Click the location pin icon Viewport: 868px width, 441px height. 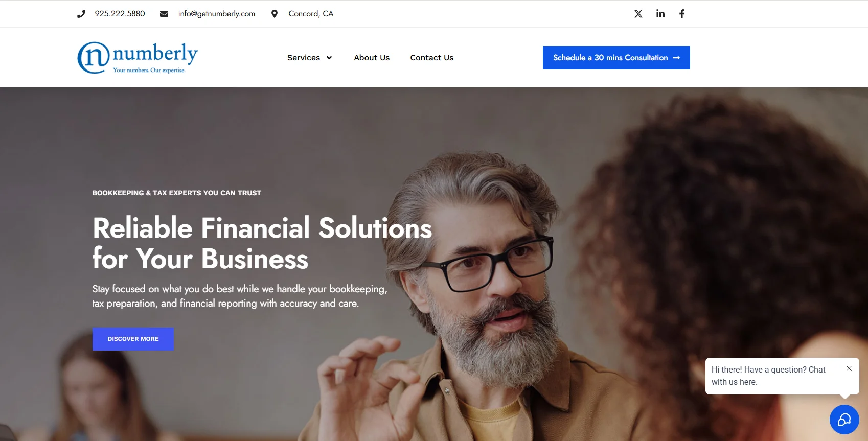[x=275, y=14]
